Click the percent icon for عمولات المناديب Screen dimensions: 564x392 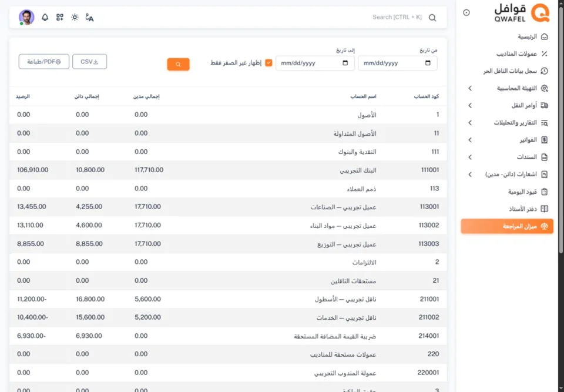click(544, 54)
